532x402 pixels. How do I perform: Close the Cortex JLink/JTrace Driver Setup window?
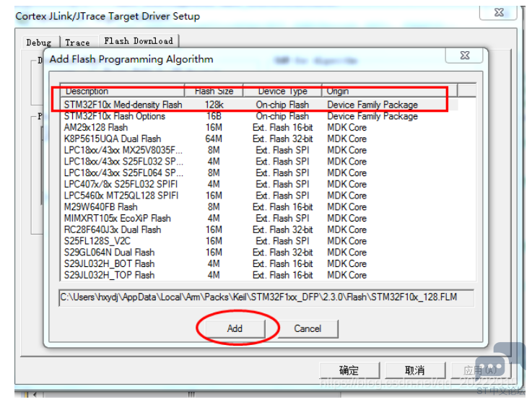tap(499, 12)
